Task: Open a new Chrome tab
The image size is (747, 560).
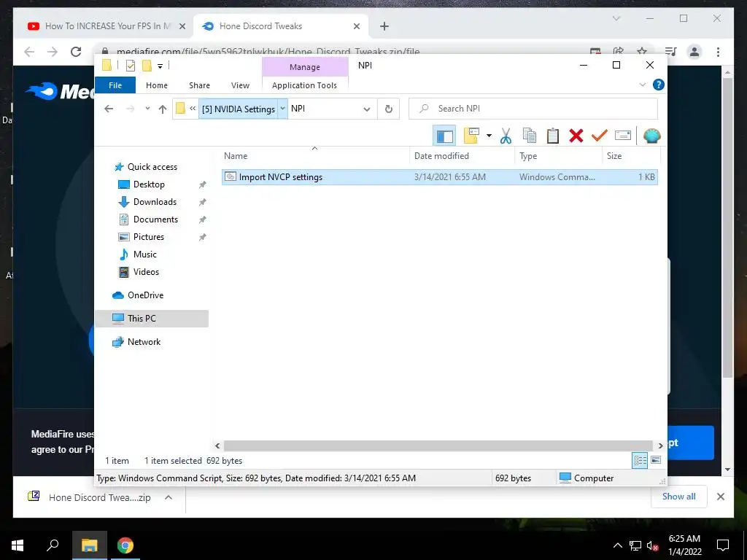Action: [x=384, y=26]
